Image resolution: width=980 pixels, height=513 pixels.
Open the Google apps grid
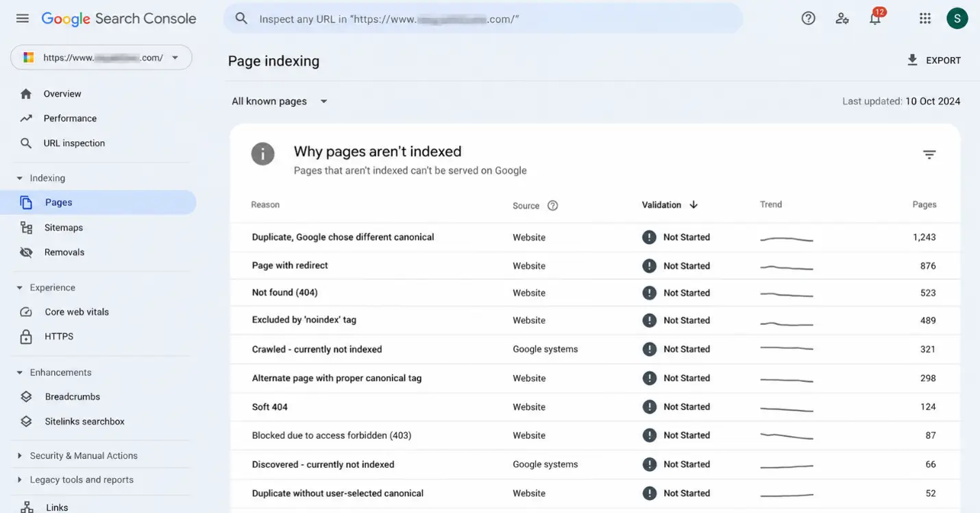point(925,19)
